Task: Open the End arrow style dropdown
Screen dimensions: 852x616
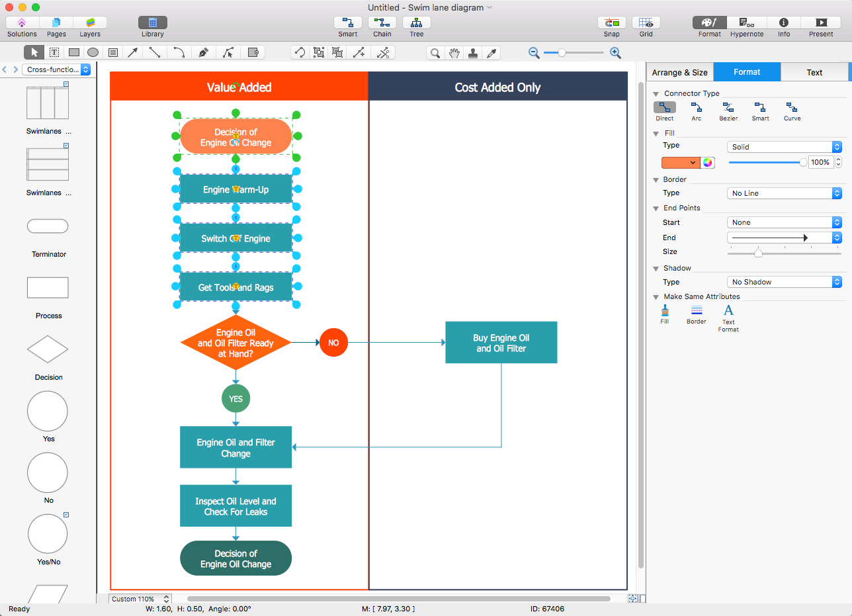Action: 784,238
